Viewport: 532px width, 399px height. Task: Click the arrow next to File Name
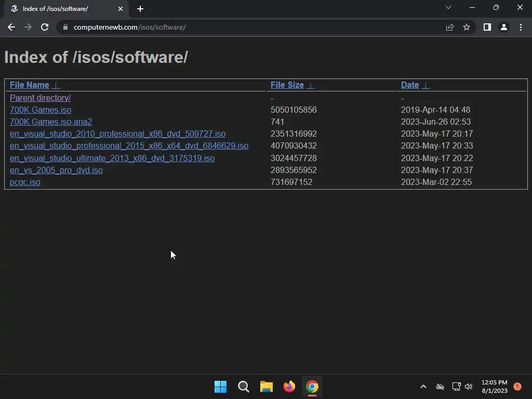[x=56, y=86]
